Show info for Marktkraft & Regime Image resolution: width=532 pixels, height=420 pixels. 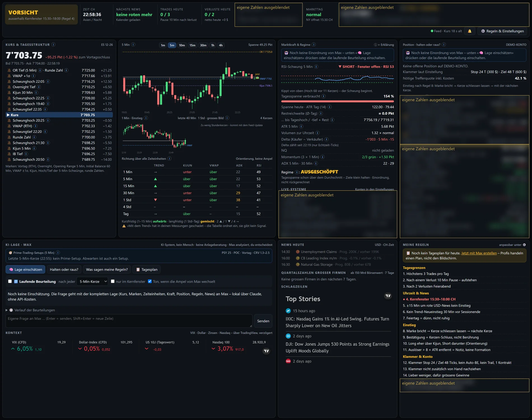pyautogui.click(x=314, y=45)
